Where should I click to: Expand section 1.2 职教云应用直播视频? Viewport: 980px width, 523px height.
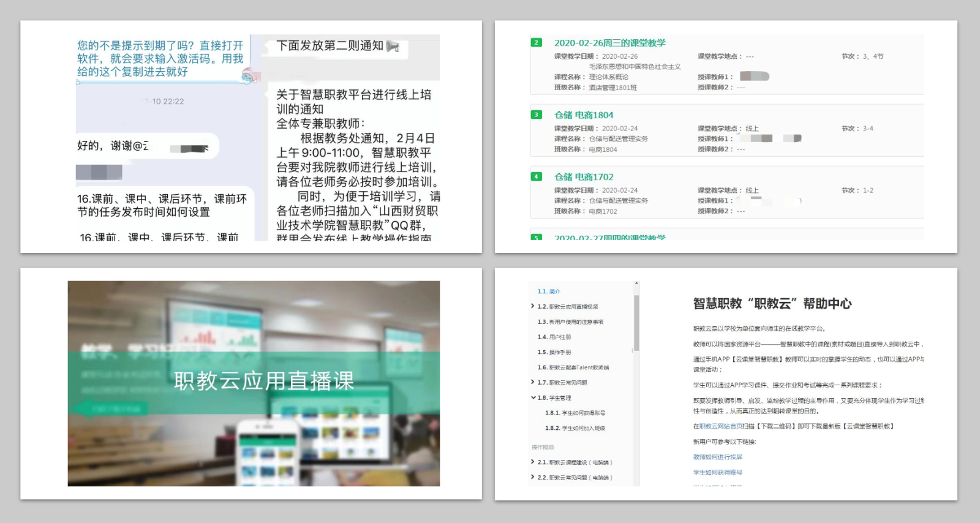533,306
